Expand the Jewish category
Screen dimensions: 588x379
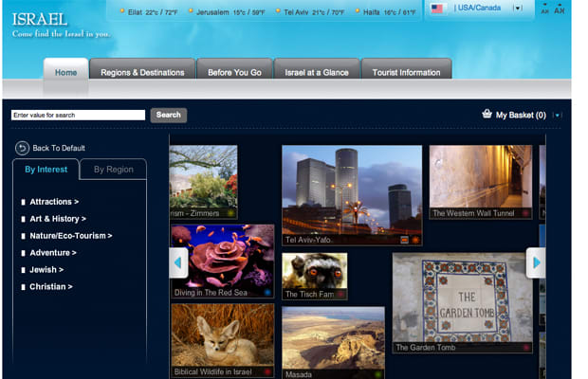pos(46,270)
